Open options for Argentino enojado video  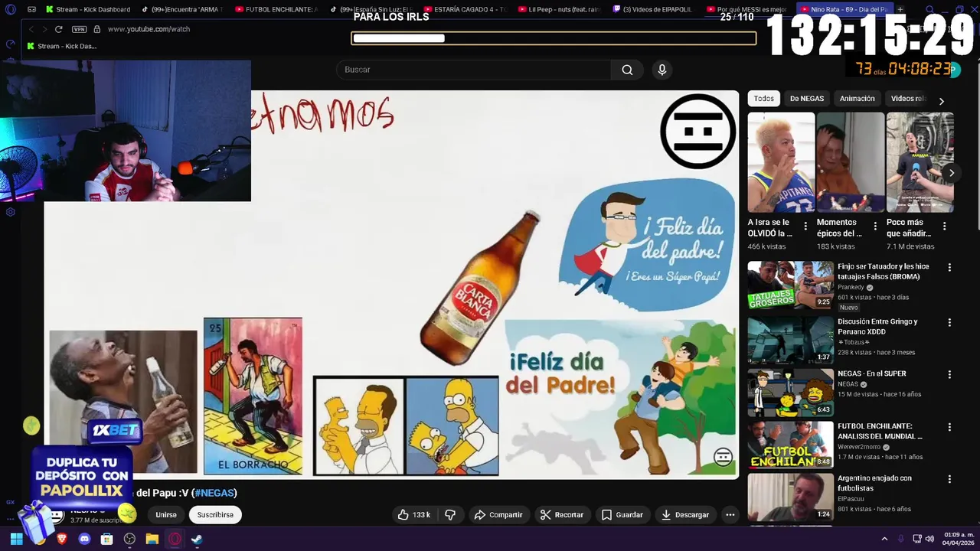[949, 479]
